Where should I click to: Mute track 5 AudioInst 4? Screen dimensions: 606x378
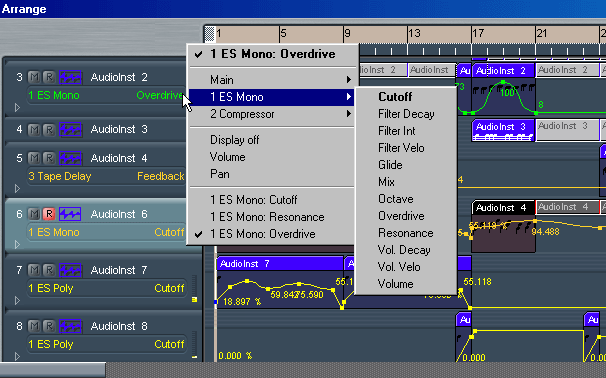click(34, 158)
